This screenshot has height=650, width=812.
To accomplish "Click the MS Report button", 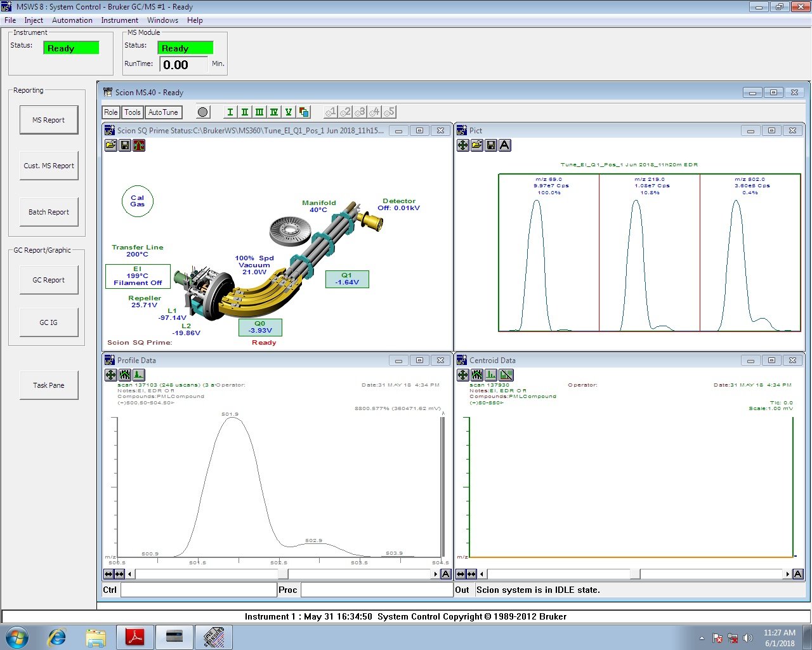I will 49,120.
